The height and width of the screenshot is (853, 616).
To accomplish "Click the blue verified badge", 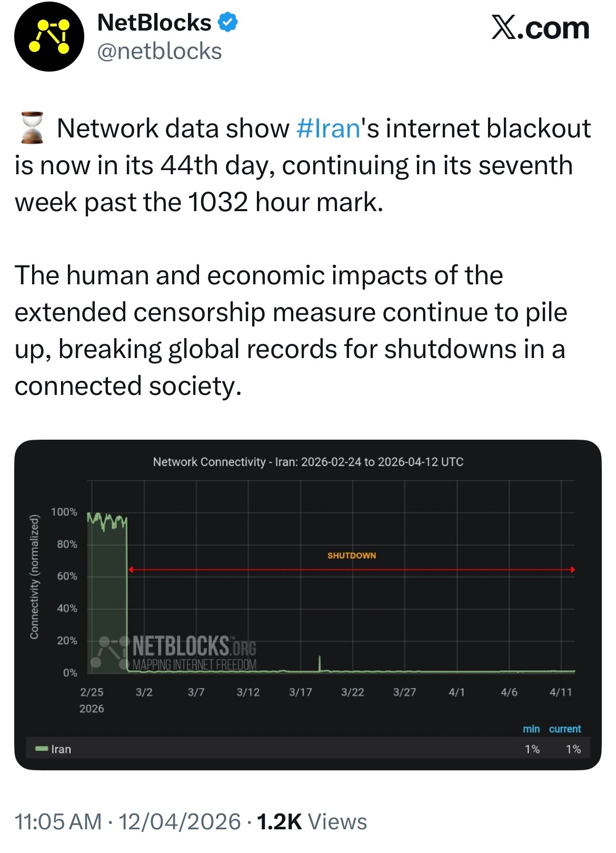I will click(227, 23).
